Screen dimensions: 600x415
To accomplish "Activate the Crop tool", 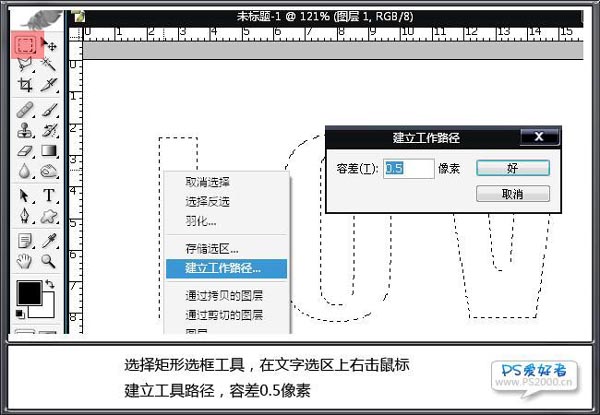I will (26, 86).
